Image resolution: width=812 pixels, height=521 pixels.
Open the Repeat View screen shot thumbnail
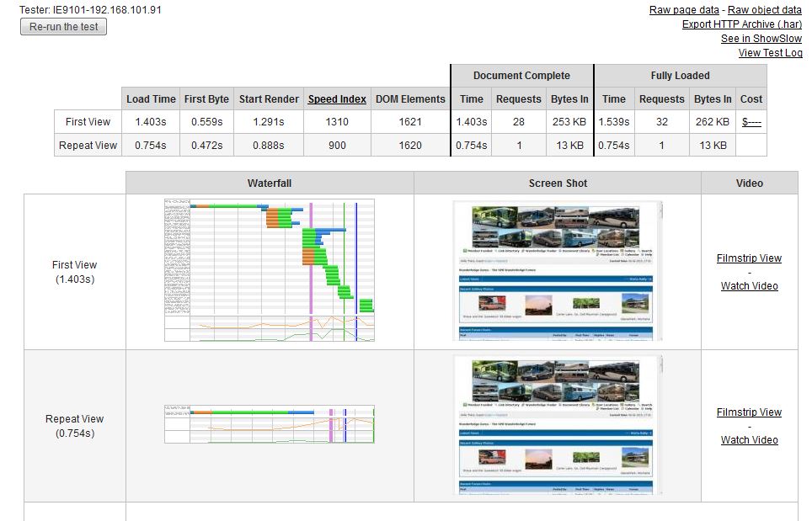tap(557, 424)
